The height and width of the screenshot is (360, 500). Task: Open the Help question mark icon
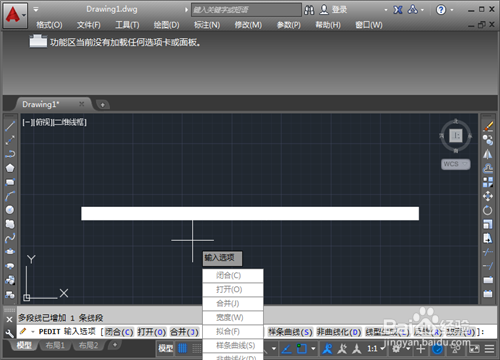coord(441,10)
